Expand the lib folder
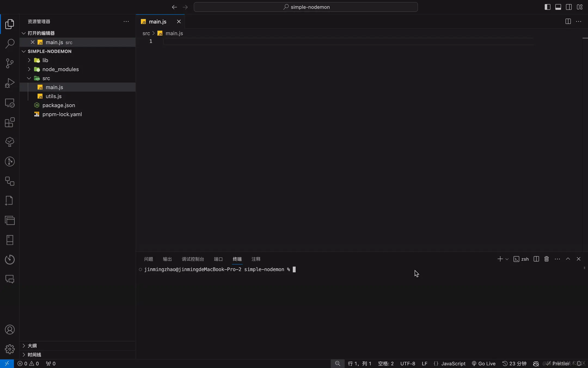The width and height of the screenshot is (588, 368). [45, 60]
